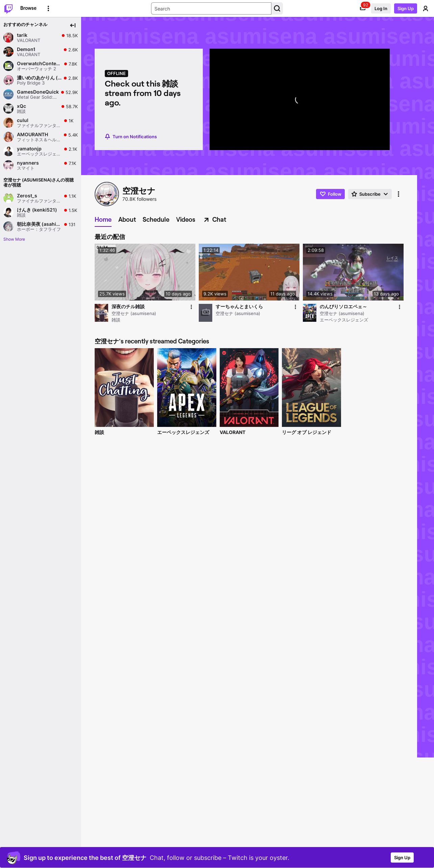Open options for のんびりソロエペ video
434x868 pixels.
(x=400, y=307)
